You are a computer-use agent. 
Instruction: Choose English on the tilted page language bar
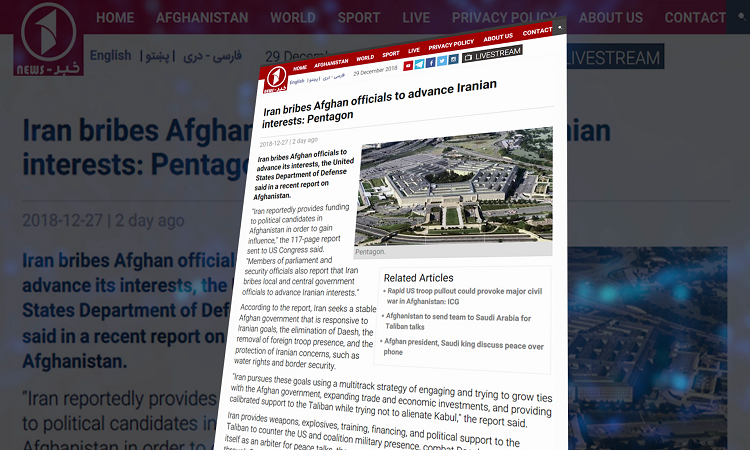297,81
